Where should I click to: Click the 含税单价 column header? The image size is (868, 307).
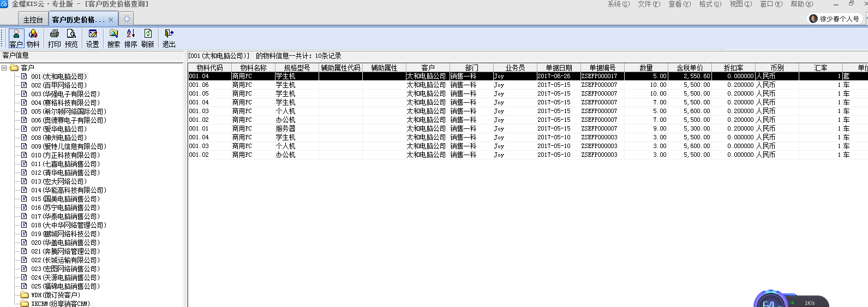pyautogui.click(x=690, y=68)
